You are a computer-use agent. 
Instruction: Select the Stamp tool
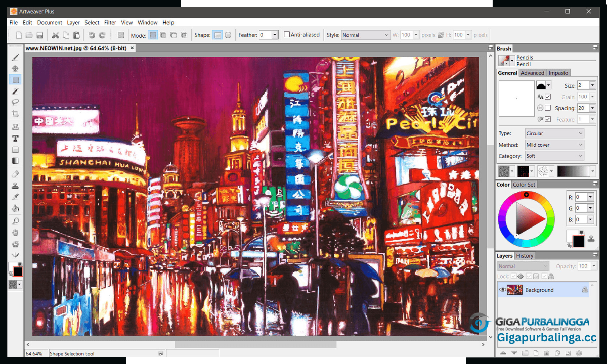(x=16, y=186)
